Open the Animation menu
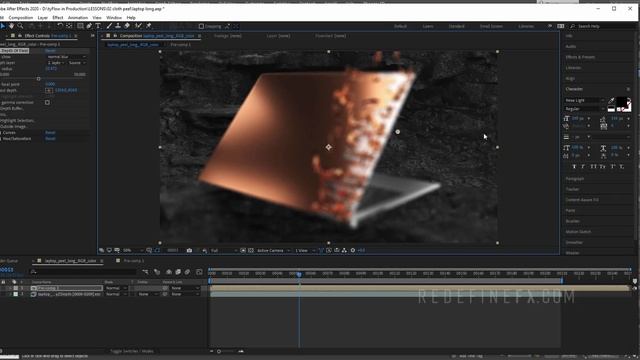The image size is (640, 360). (78, 18)
